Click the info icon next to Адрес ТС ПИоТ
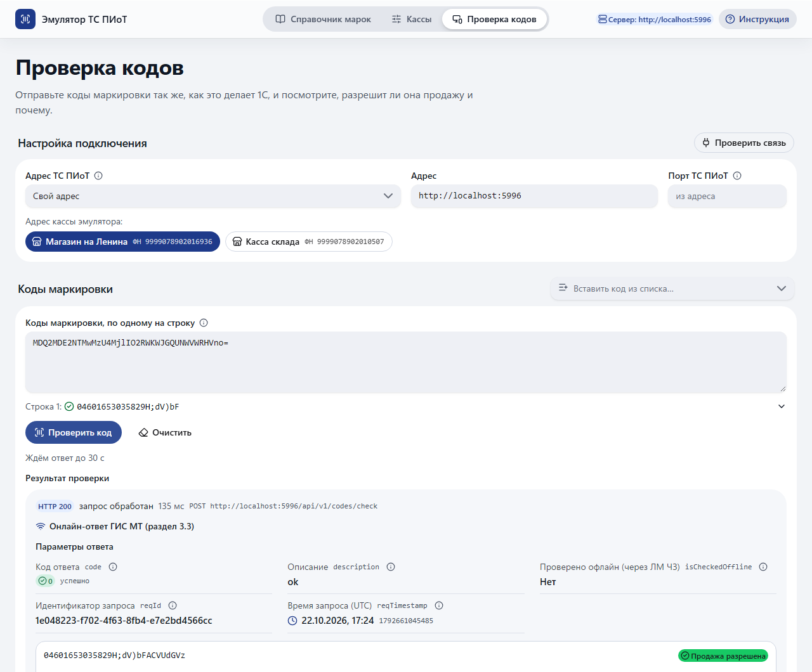Image resolution: width=812 pixels, height=672 pixels. (98, 176)
